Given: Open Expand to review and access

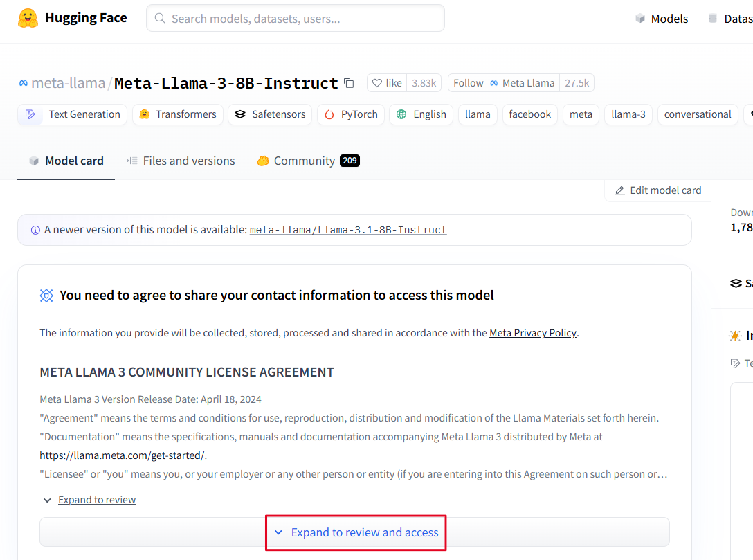Looking at the screenshot, I should tap(356, 532).
